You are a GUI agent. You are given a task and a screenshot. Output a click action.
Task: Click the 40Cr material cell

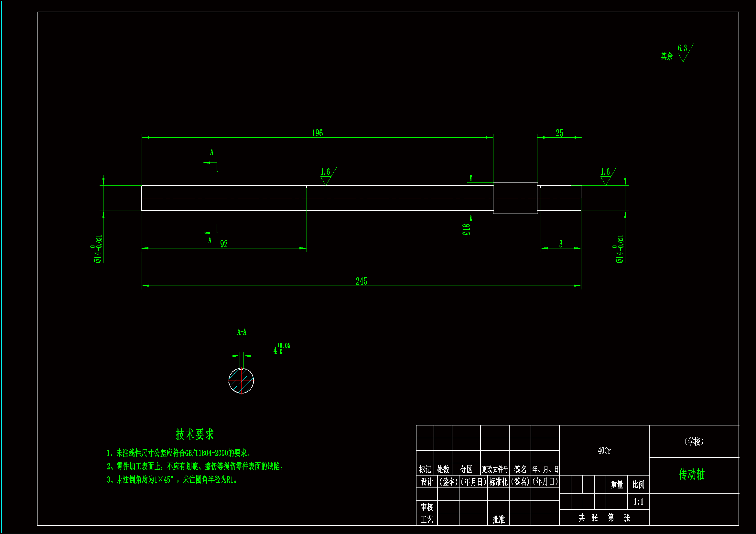604,451
